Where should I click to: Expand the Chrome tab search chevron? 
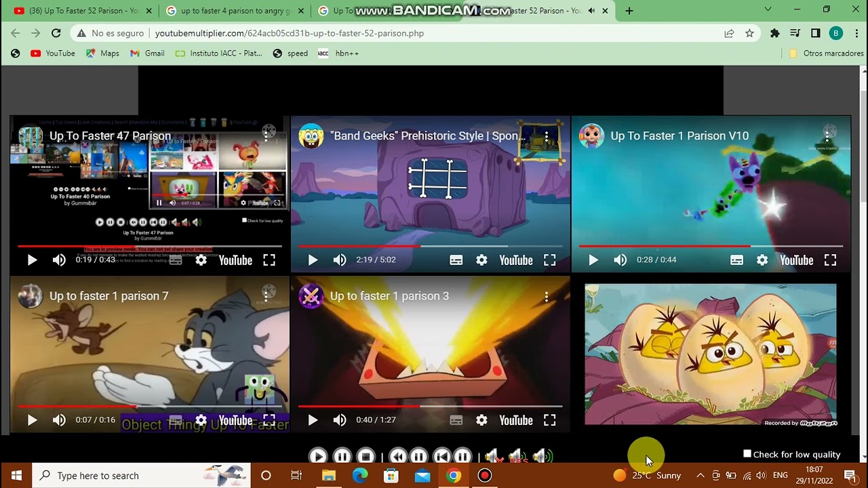point(768,9)
